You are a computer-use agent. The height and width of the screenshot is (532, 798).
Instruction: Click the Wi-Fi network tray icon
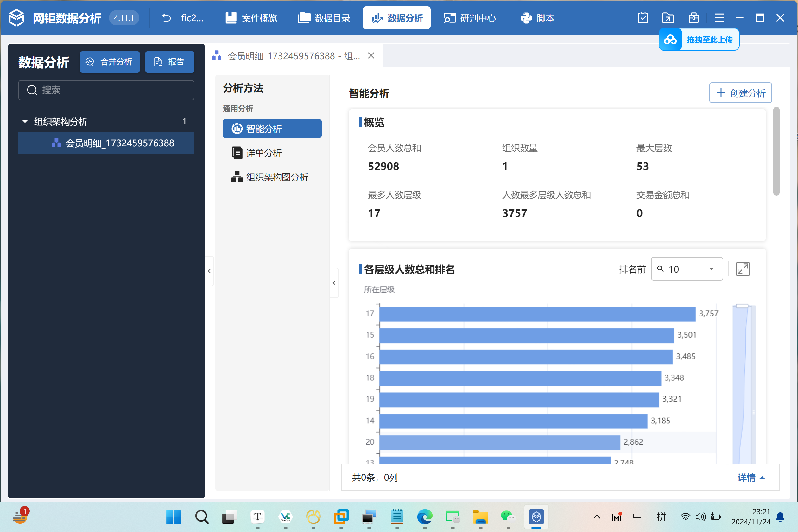[685, 517]
